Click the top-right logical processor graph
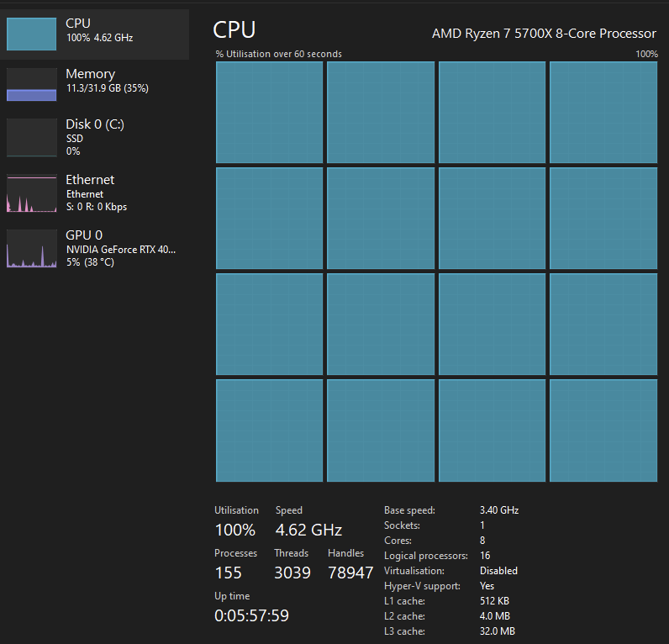Image resolution: width=669 pixels, height=644 pixels. pyautogui.click(x=603, y=113)
